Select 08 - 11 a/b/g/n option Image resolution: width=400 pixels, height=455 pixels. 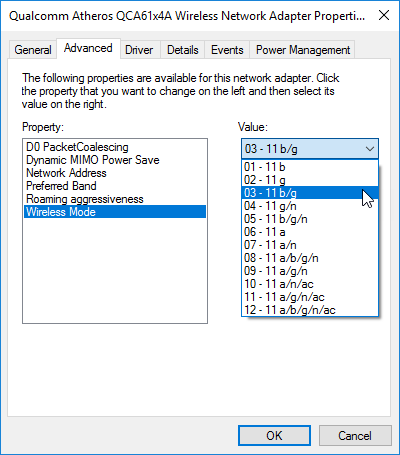tap(310, 258)
